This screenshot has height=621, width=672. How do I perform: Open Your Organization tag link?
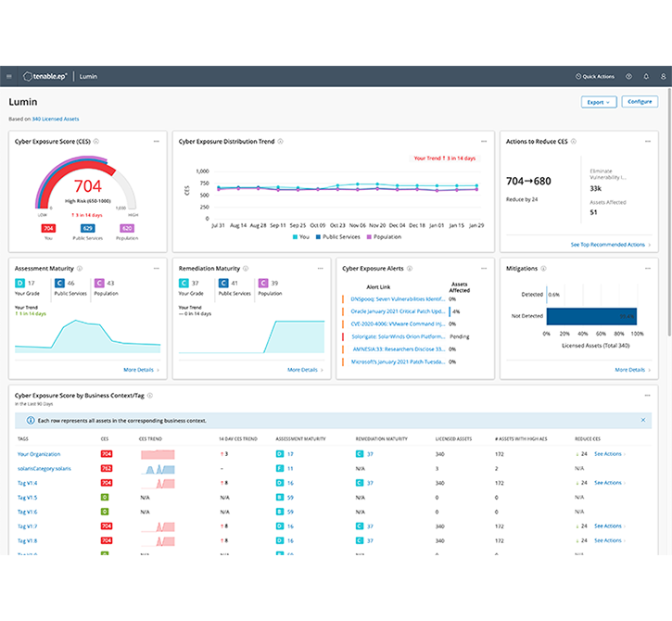pos(39,454)
